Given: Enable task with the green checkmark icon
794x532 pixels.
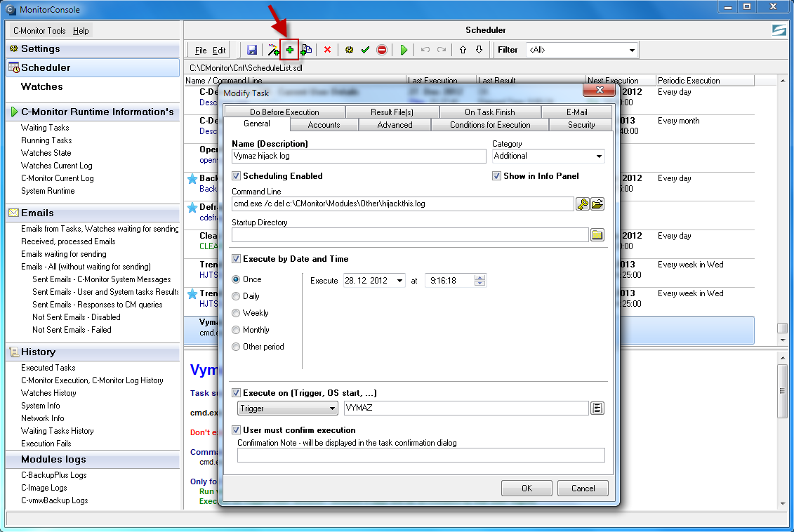Looking at the screenshot, I should 365,50.
